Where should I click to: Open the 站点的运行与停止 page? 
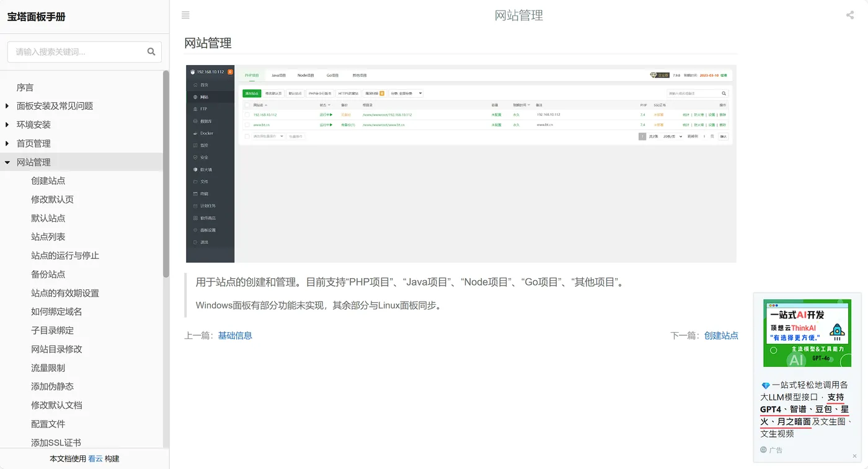[x=65, y=255]
